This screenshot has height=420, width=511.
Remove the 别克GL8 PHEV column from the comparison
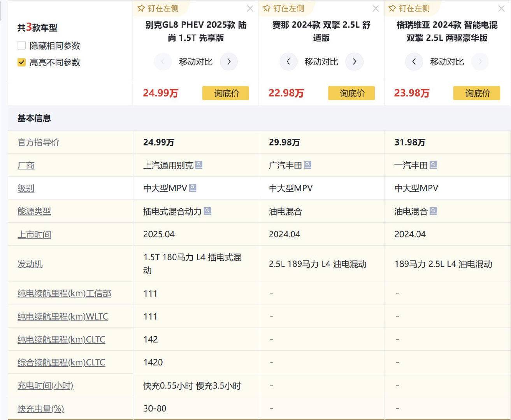pos(250,9)
